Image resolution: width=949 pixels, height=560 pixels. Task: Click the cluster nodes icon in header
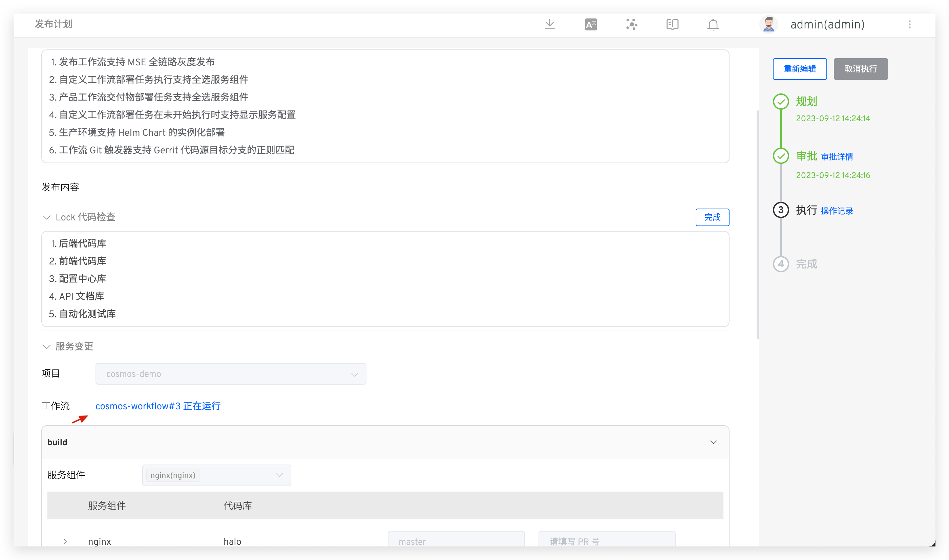point(632,24)
